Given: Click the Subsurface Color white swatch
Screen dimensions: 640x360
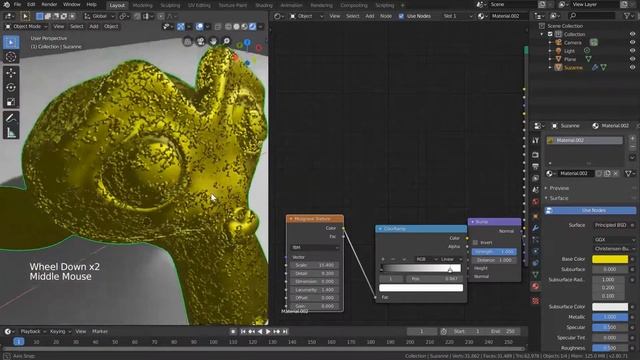Looking at the screenshot, I should [610, 307].
